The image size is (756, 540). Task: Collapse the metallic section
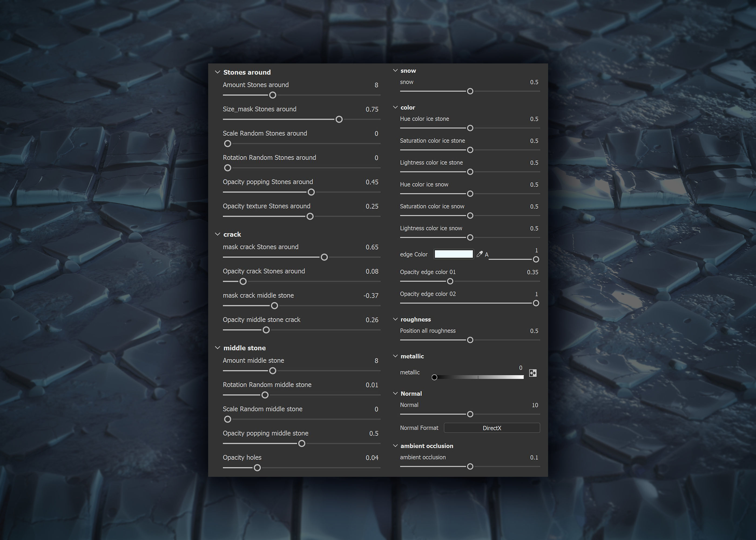[395, 356]
